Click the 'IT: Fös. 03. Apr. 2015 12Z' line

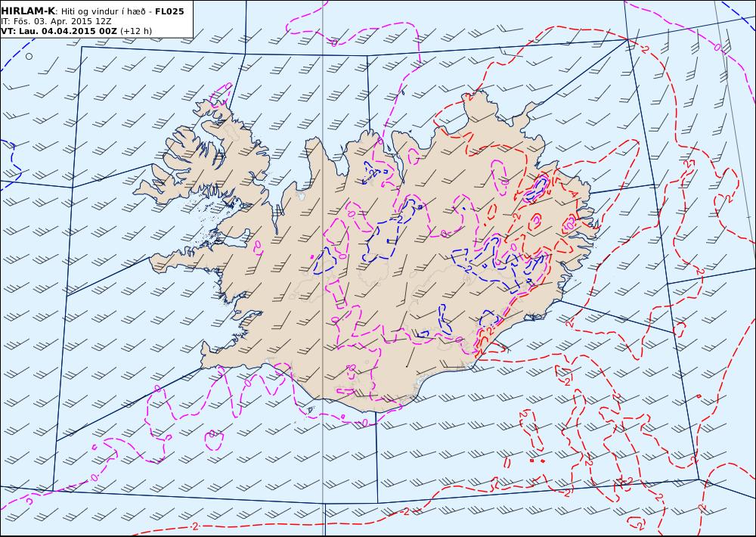point(56,21)
